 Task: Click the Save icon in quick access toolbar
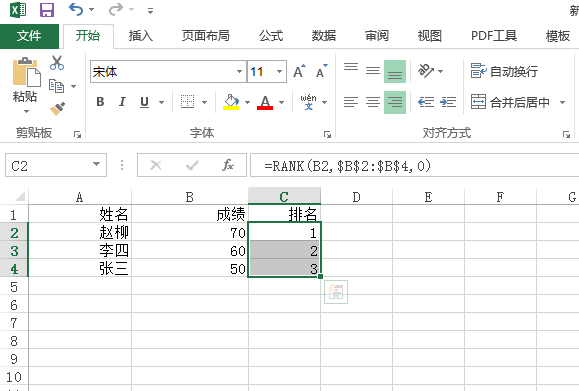click(47, 10)
